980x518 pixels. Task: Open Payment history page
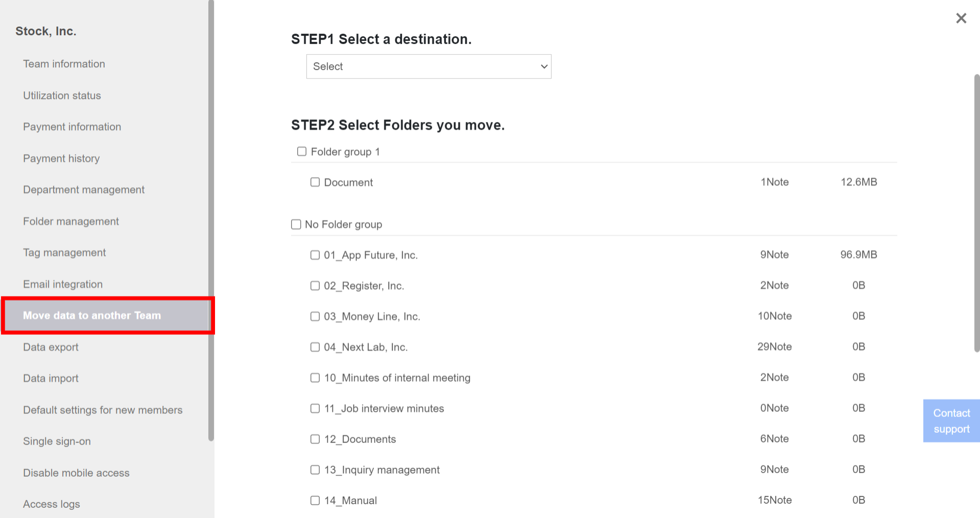(x=61, y=158)
